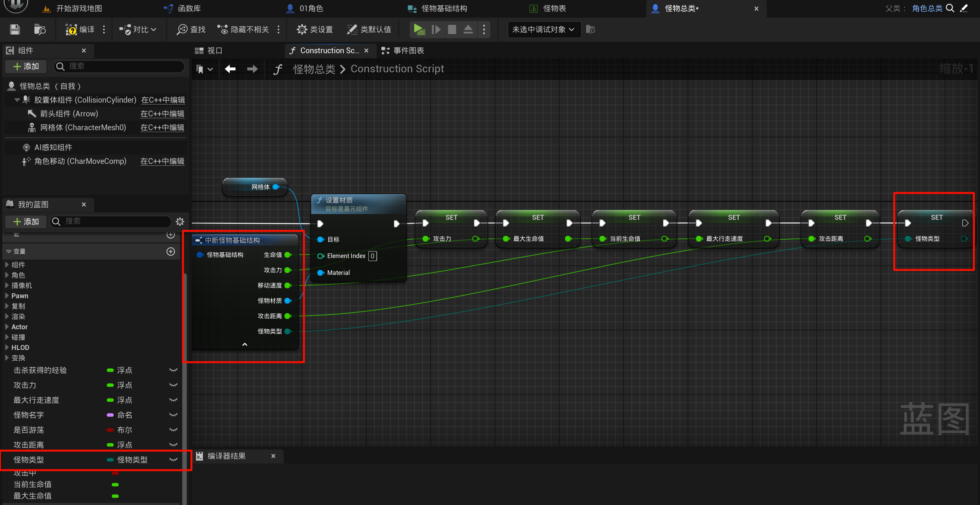Click the Element Index value field
Image resolution: width=980 pixels, height=505 pixels.
(372, 256)
